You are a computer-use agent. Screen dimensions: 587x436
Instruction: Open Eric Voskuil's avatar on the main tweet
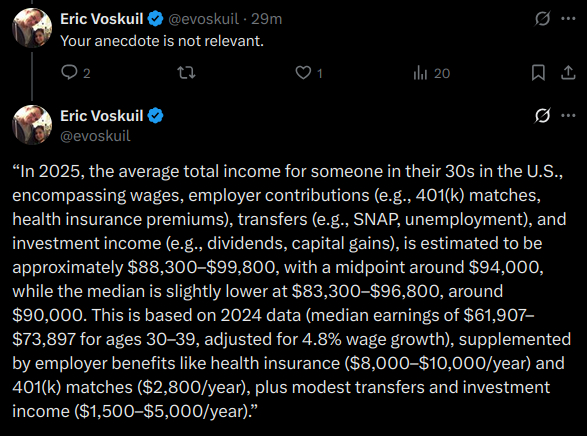click(32, 125)
